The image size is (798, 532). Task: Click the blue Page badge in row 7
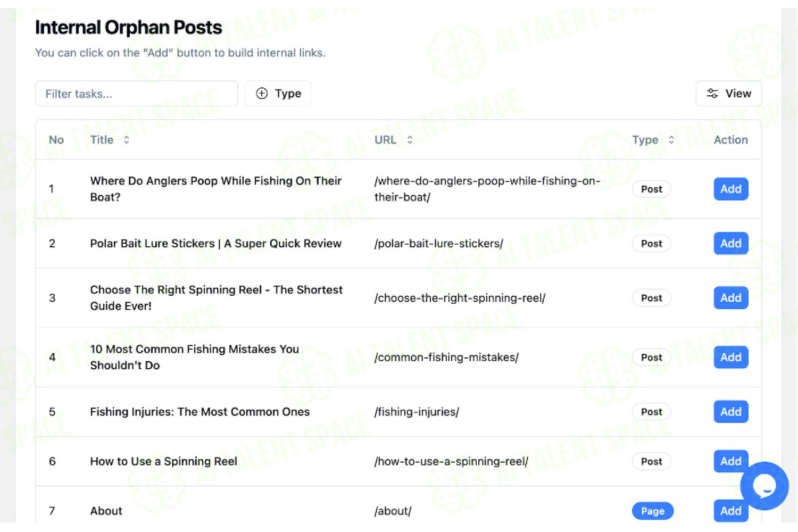(x=652, y=511)
